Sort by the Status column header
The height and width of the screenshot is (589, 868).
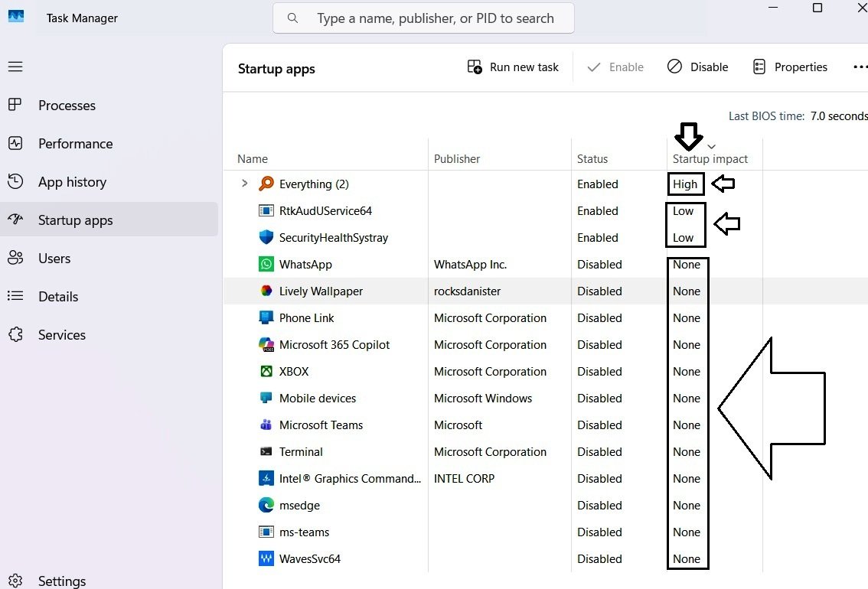click(592, 159)
